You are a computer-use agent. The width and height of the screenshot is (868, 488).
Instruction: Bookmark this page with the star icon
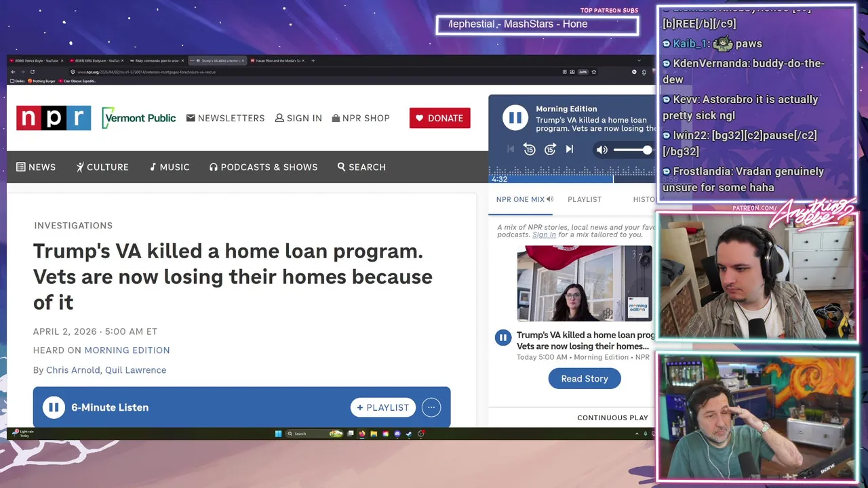[x=594, y=72]
